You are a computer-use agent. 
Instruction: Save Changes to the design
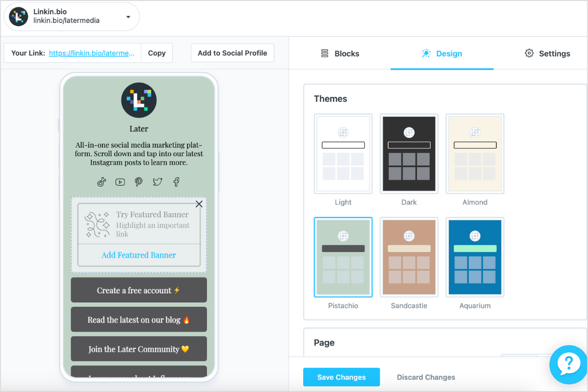[x=341, y=377]
